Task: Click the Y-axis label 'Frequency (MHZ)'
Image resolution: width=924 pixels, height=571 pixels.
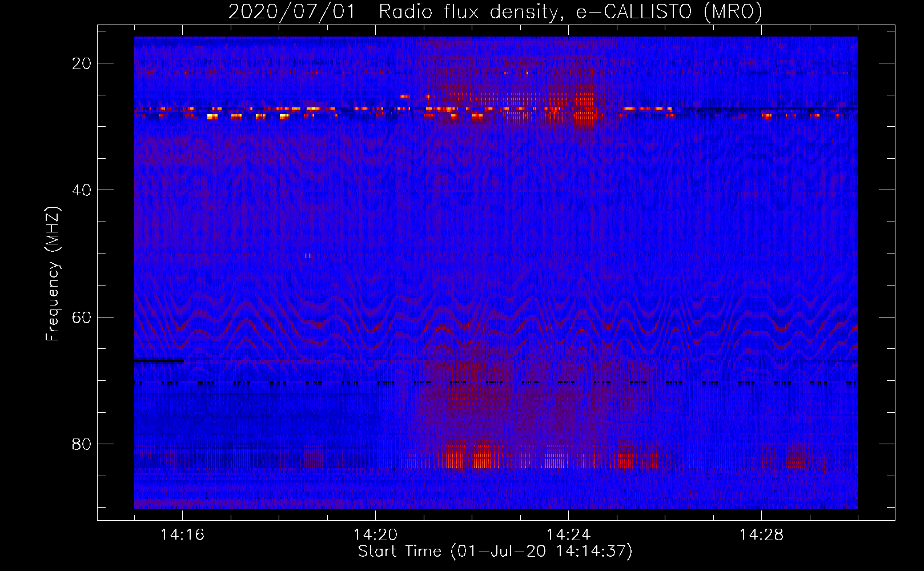Action: point(53,274)
